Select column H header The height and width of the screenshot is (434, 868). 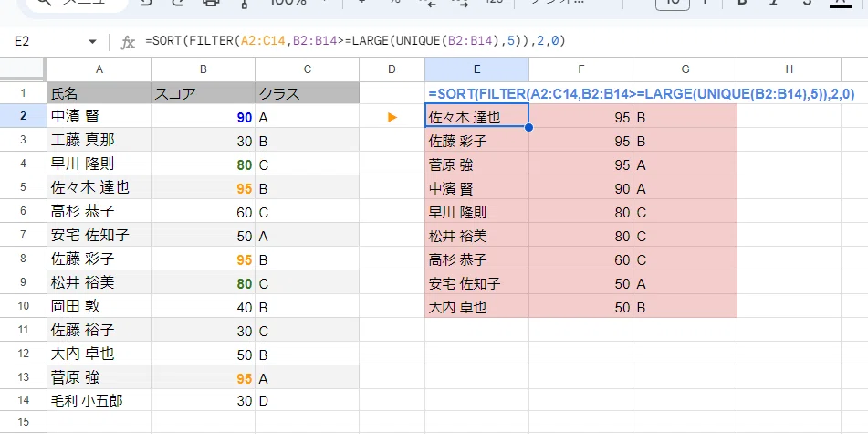point(789,69)
